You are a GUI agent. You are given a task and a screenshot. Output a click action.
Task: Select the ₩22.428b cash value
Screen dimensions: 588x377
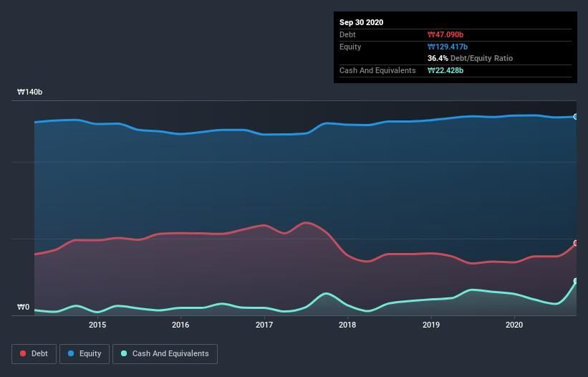tap(445, 70)
